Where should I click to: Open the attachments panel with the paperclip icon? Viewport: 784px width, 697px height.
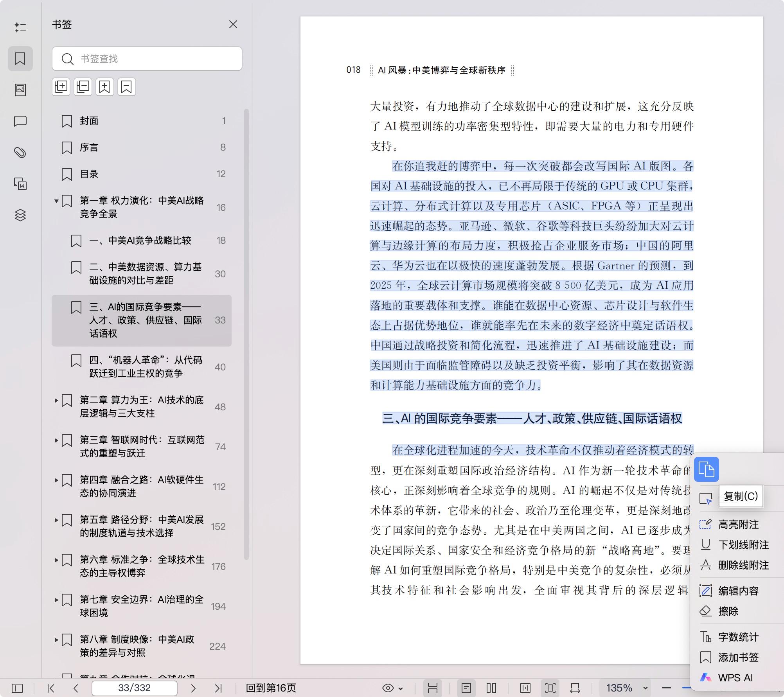[x=20, y=153]
